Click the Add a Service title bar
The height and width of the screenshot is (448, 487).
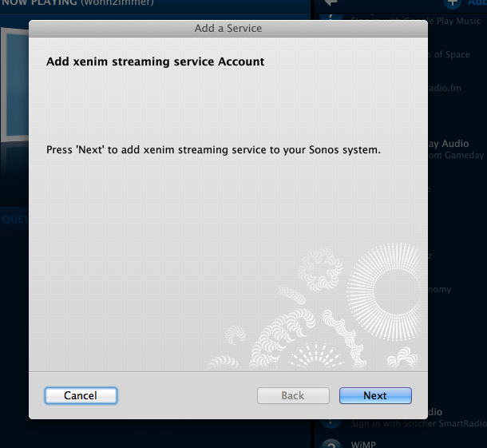pos(228,29)
